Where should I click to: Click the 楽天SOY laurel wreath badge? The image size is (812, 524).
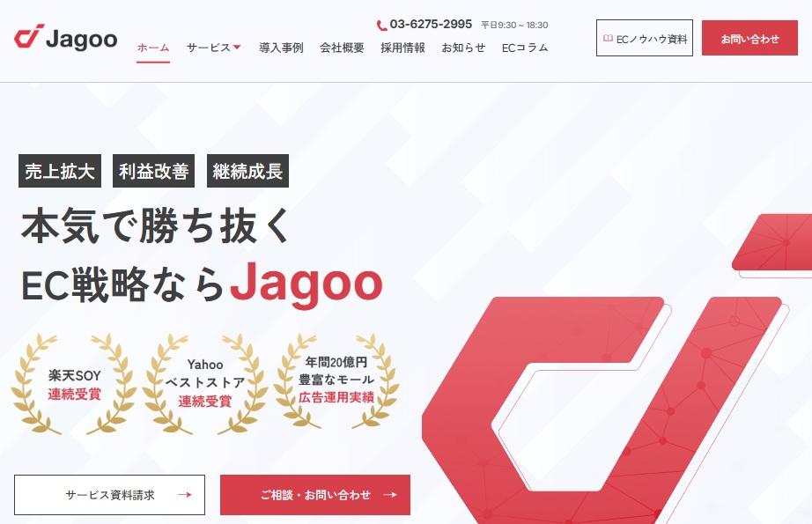click(x=74, y=384)
